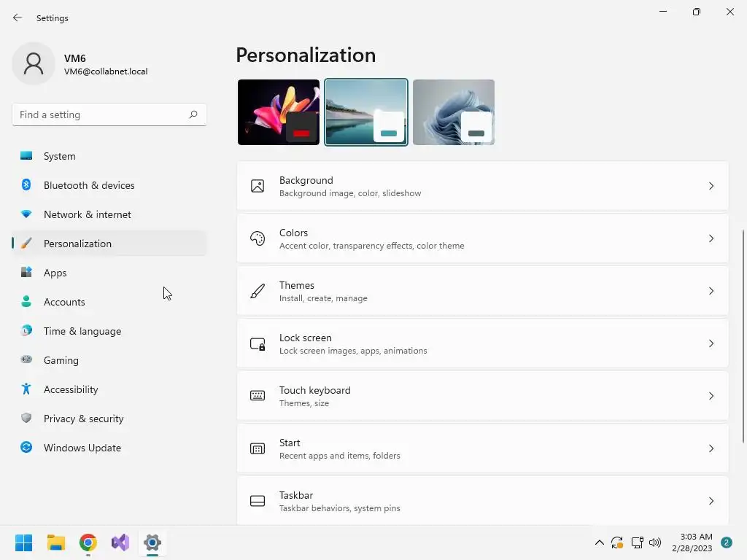Click the Taskbar row icon
Image resolution: width=747 pixels, height=560 pixels.
(258, 501)
